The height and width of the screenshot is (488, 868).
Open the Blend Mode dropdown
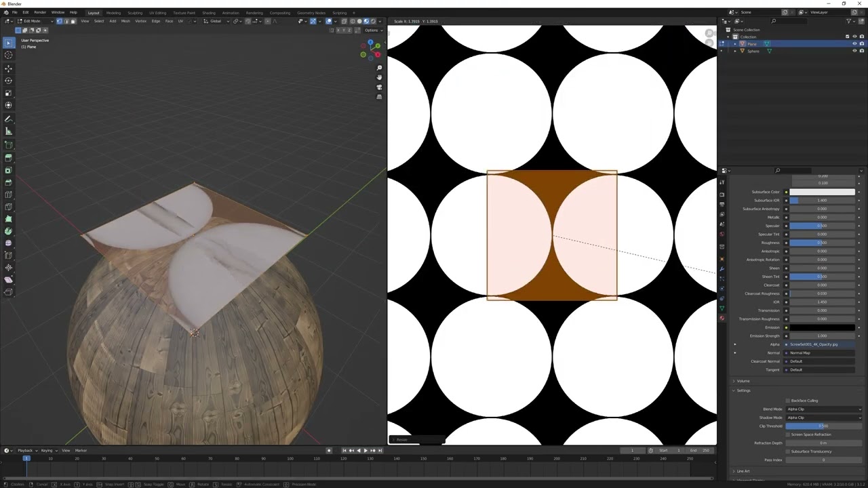pos(823,409)
